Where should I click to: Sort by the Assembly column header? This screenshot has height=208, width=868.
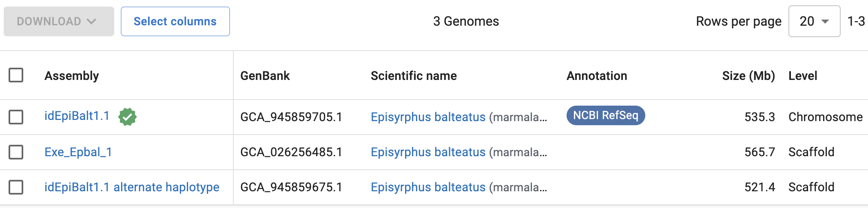72,76
